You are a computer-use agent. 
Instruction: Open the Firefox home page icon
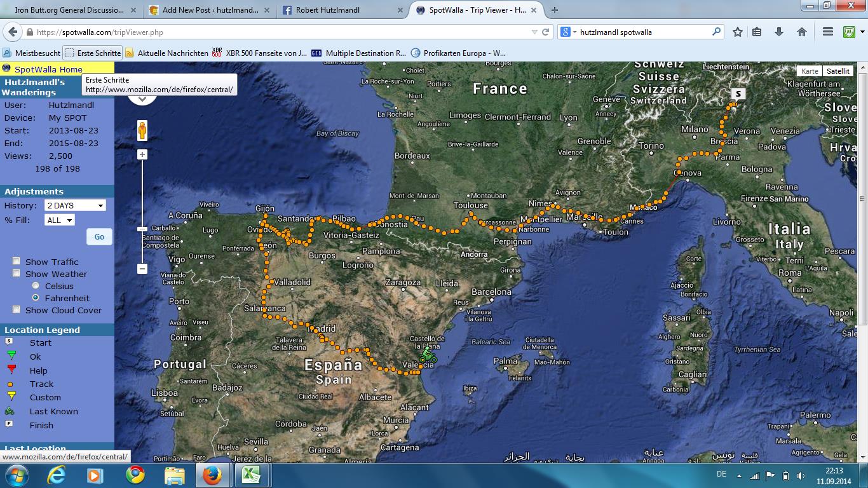[801, 32]
